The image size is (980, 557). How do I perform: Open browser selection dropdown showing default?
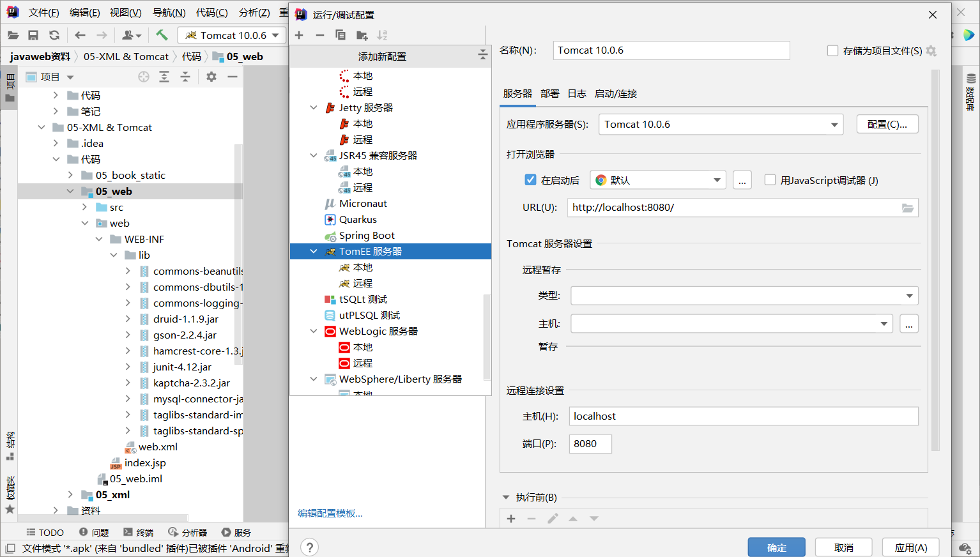pos(658,180)
